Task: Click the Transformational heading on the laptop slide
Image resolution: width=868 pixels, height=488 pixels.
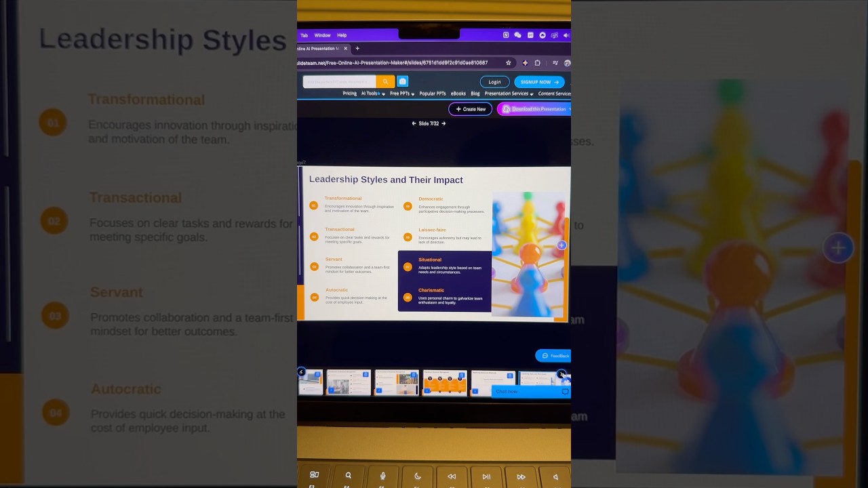Action: [x=343, y=199]
